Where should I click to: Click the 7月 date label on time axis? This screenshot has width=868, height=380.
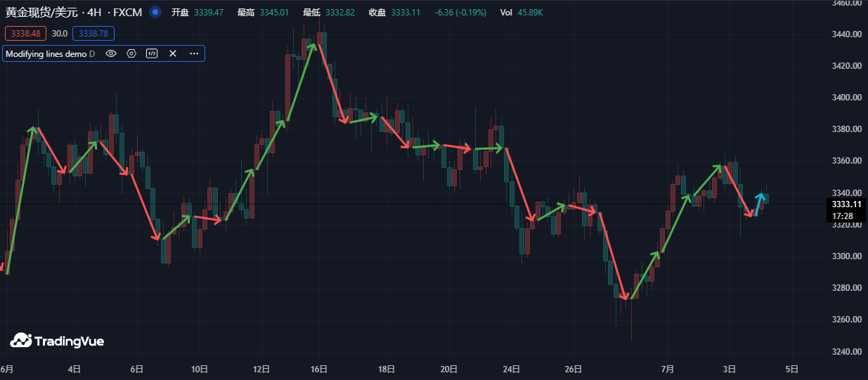pyautogui.click(x=668, y=368)
